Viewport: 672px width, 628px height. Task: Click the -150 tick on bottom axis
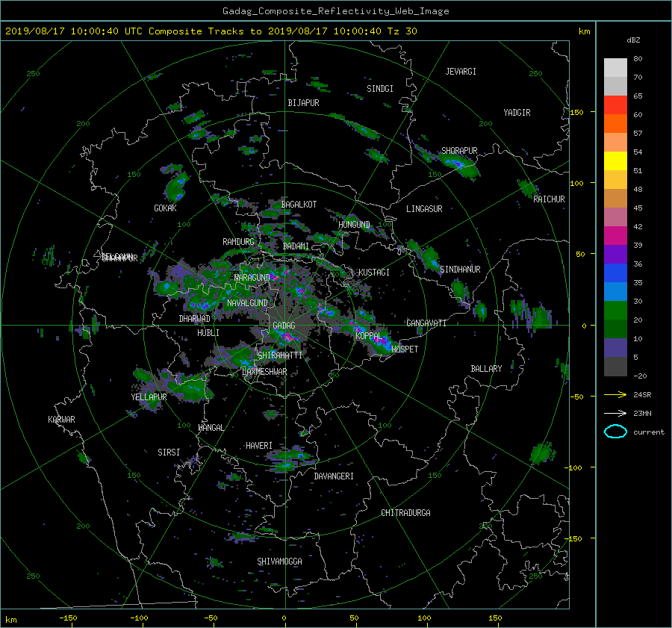pos(68,618)
